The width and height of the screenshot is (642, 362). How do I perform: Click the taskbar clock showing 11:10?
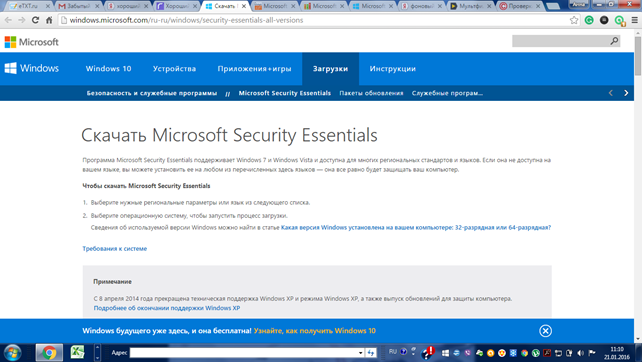(x=617, y=353)
